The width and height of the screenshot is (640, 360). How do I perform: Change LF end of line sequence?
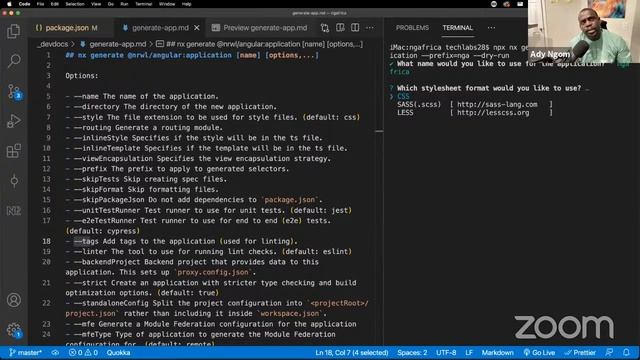(469, 353)
